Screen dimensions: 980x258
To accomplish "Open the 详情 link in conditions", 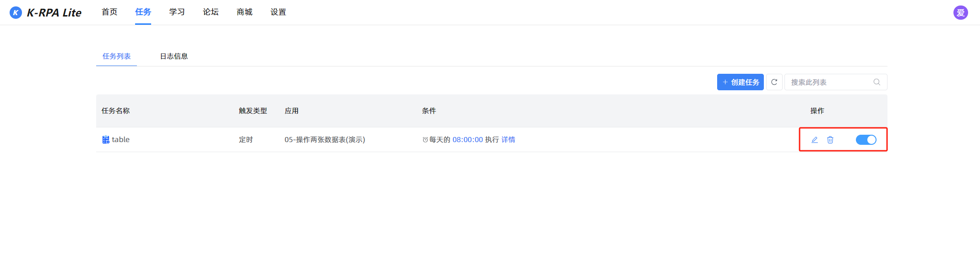I will (x=508, y=140).
